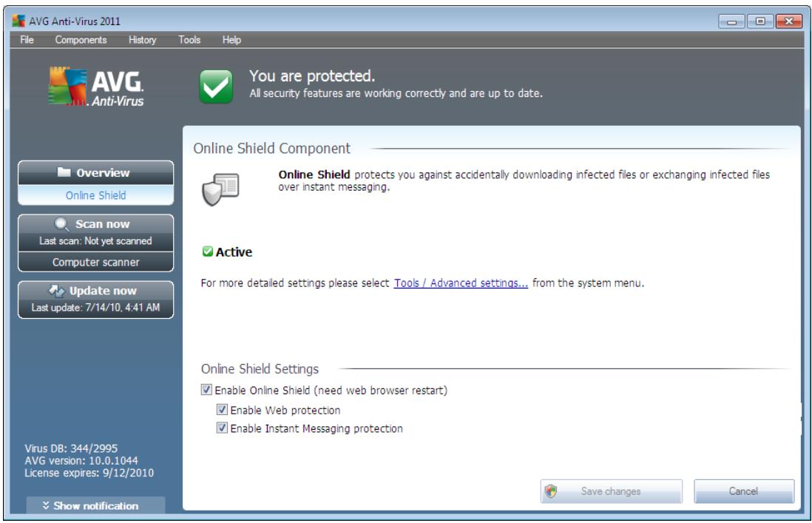Screen dimensions: 812x523
Task: Click the Online Shield Component heading
Action: coord(272,149)
